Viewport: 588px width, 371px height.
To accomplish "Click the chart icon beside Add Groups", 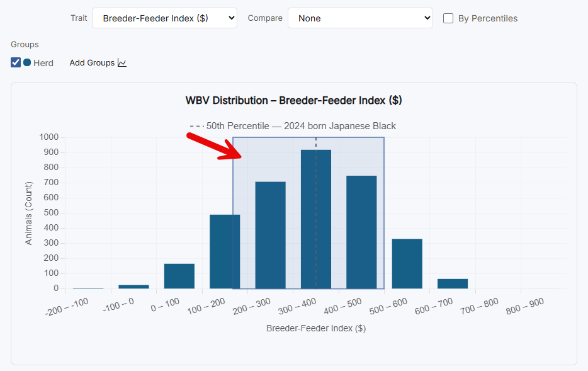I will coord(122,62).
